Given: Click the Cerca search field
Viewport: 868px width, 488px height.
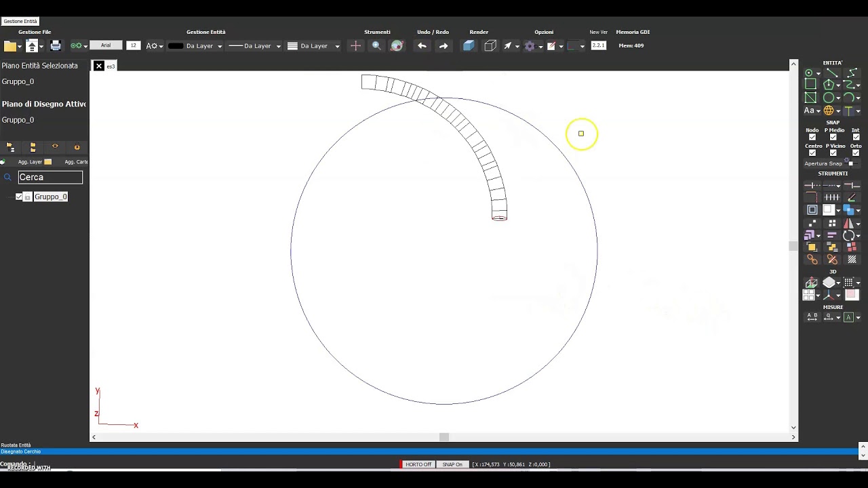Looking at the screenshot, I should [50, 177].
